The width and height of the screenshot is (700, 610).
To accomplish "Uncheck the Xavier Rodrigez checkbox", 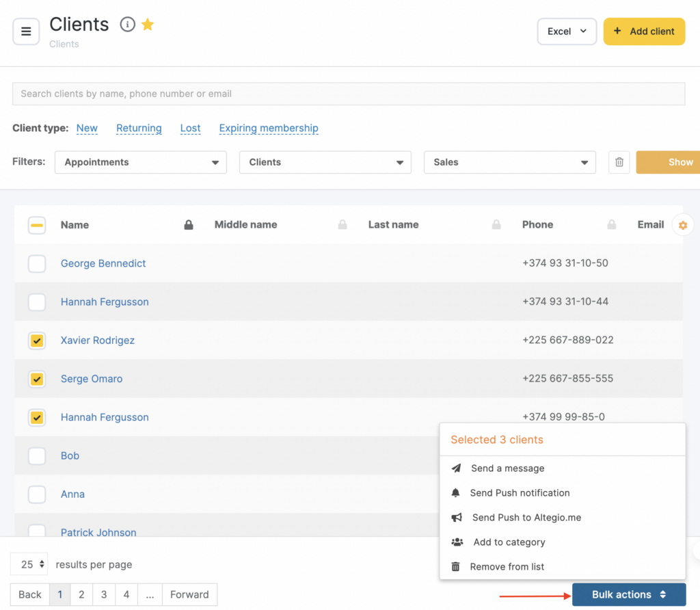I will click(37, 341).
